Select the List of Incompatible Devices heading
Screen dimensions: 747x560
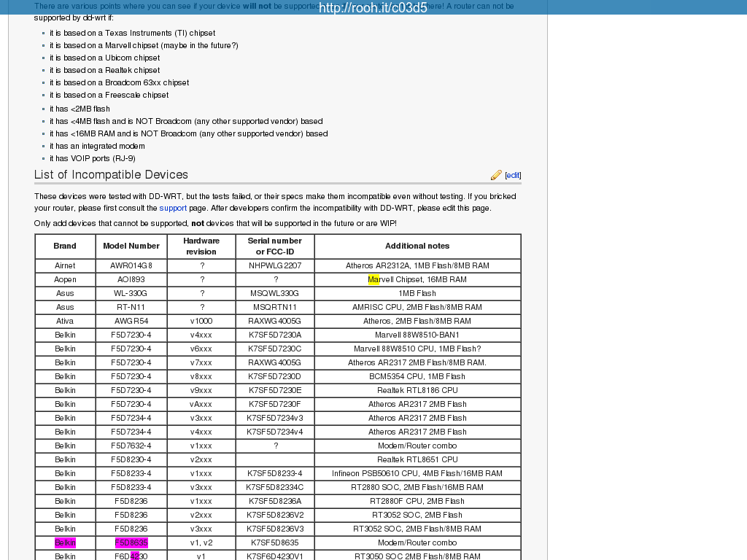click(111, 175)
